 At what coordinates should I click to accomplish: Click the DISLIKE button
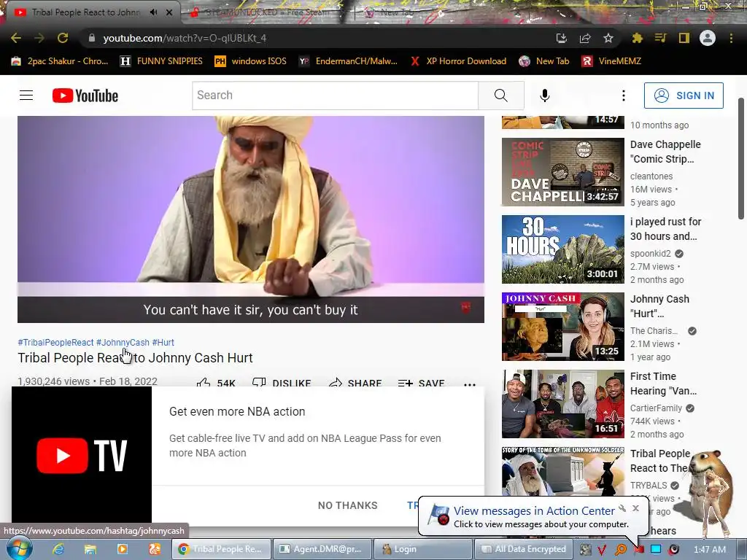[281, 383]
